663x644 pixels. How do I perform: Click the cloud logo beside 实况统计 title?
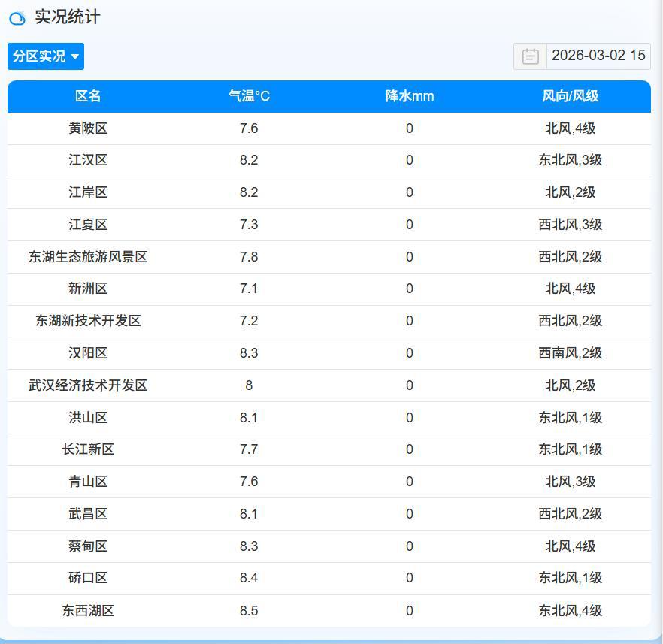point(16,15)
